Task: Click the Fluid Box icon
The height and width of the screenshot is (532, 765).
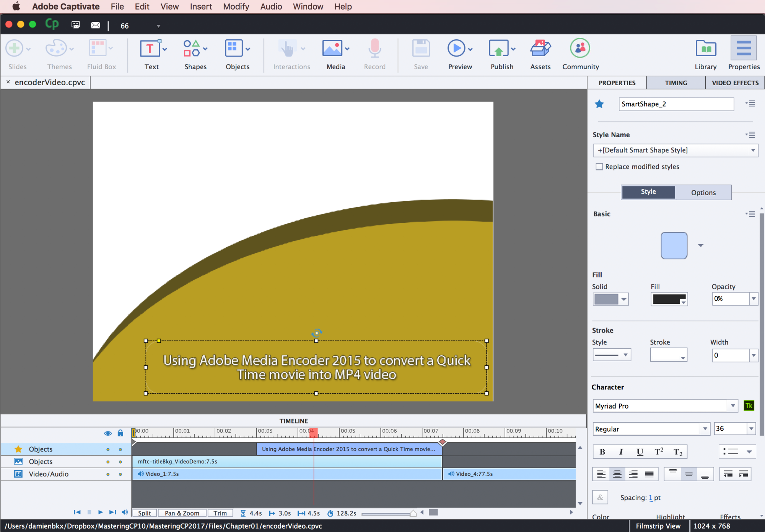Action: (98, 49)
